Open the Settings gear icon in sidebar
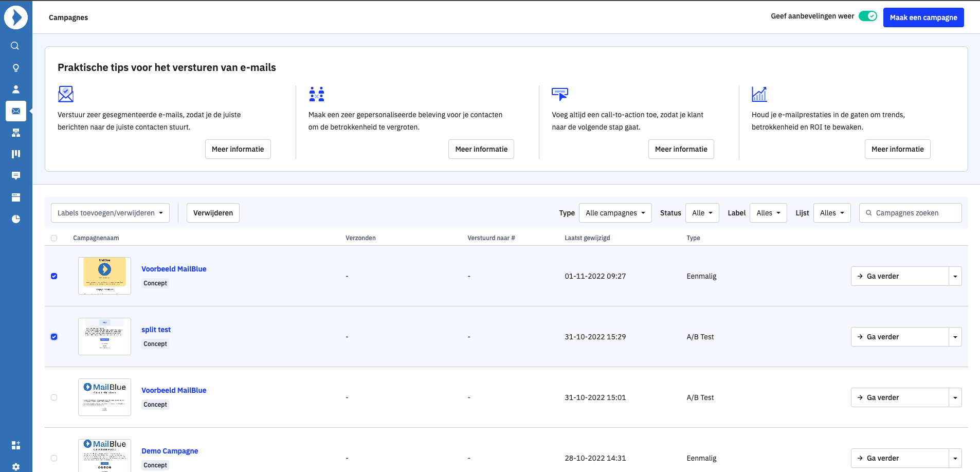This screenshot has width=980, height=472. [16, 467]
